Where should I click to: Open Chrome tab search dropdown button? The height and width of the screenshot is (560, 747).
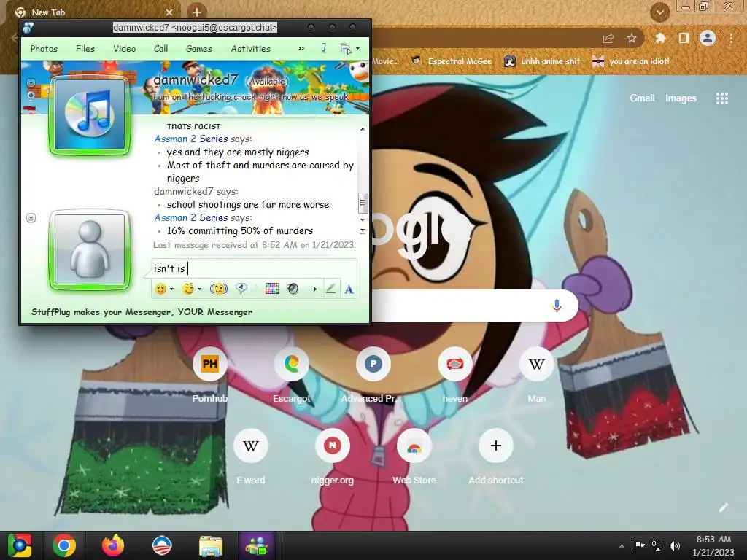pyautogui.click(x=659, y=12)
